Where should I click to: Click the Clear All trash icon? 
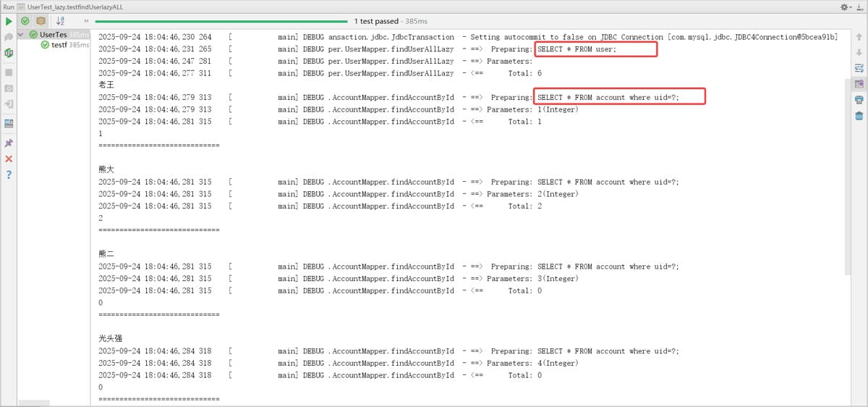(x=859, y=116)
